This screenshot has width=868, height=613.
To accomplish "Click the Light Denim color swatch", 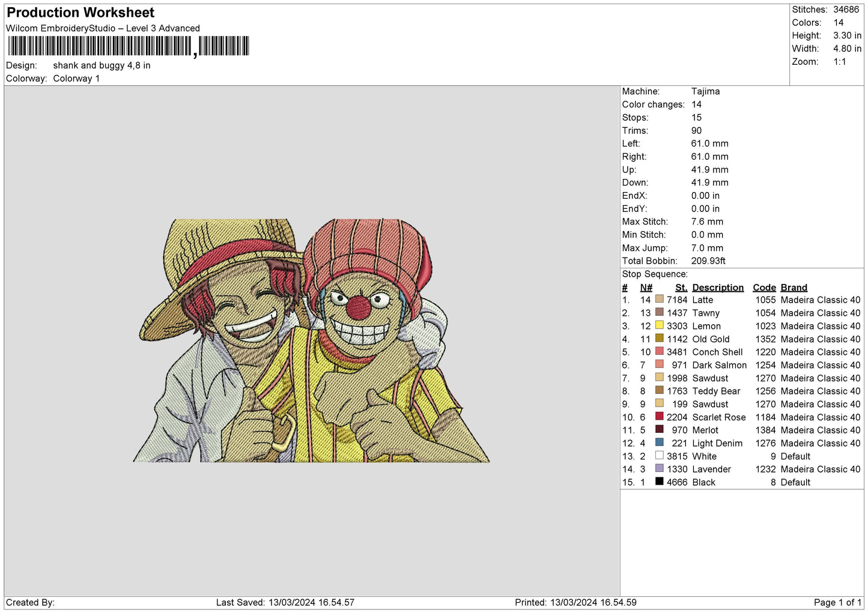I will coord(660,442).
